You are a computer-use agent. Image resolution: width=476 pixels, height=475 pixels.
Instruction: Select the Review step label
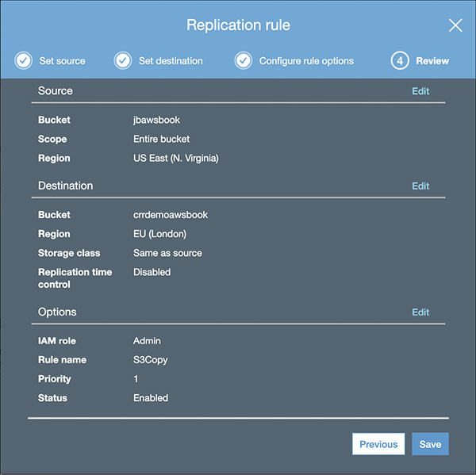432,61
